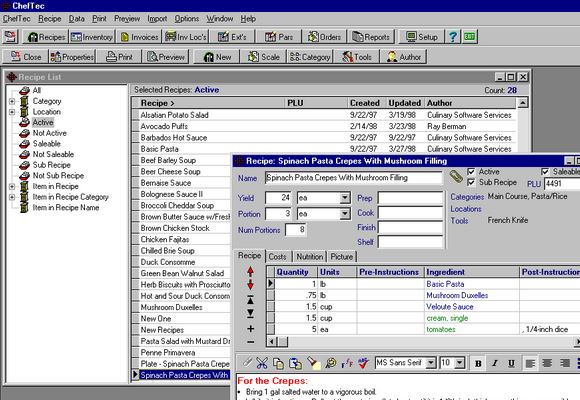
Task: Click the first icon left of Recipes button
Action: [x=10, y=37]
